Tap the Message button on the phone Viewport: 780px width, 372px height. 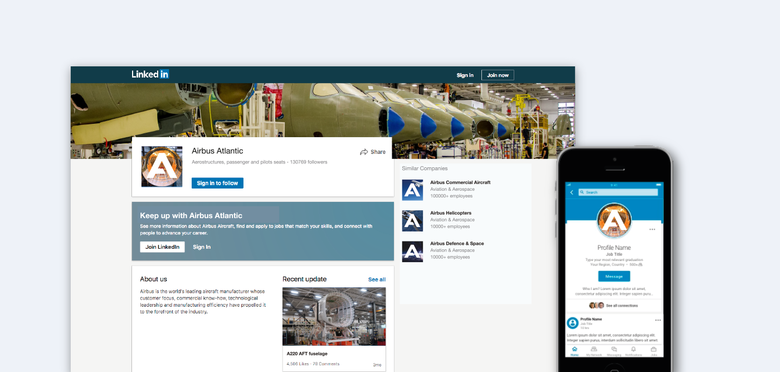coord(614,277)
